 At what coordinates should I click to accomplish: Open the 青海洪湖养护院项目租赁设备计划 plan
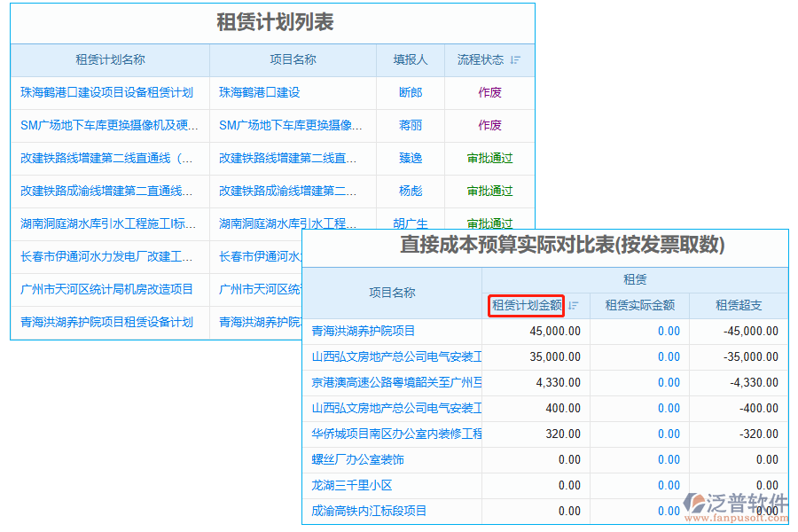(x=108, y=322)
